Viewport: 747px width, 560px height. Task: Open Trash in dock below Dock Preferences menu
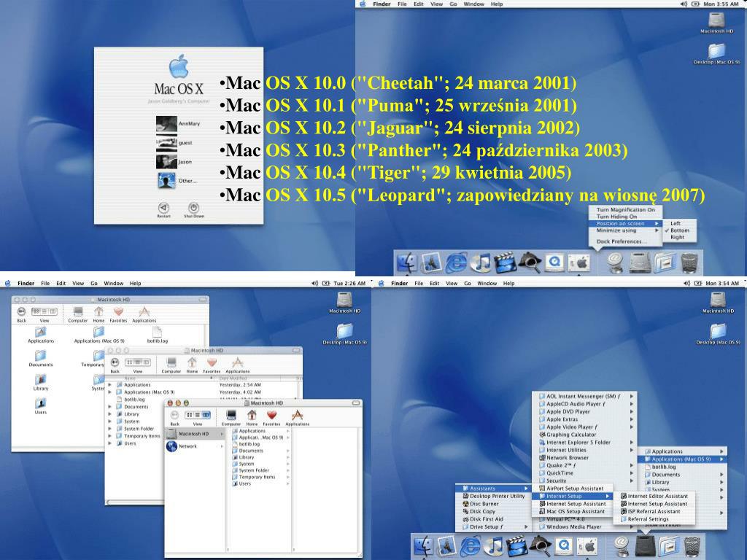pos(689,262)
